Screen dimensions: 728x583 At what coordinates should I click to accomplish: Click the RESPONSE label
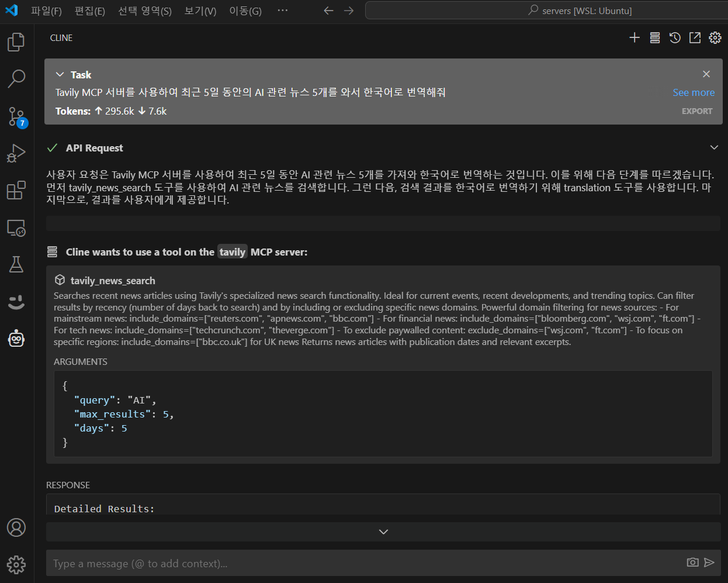[68, 485]
